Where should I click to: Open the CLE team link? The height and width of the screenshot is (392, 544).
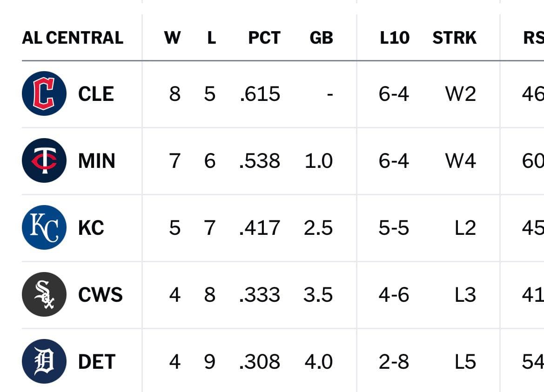click(x=96, y=94)
